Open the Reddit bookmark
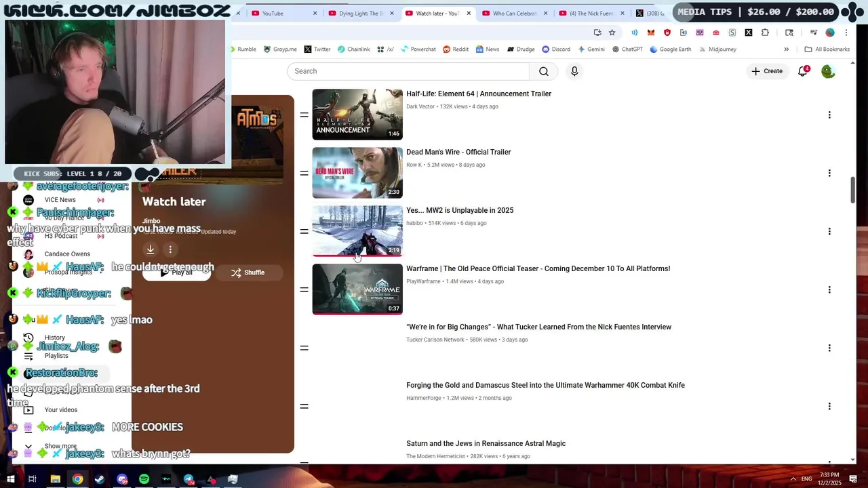868x488 pixels. [456, 49]
